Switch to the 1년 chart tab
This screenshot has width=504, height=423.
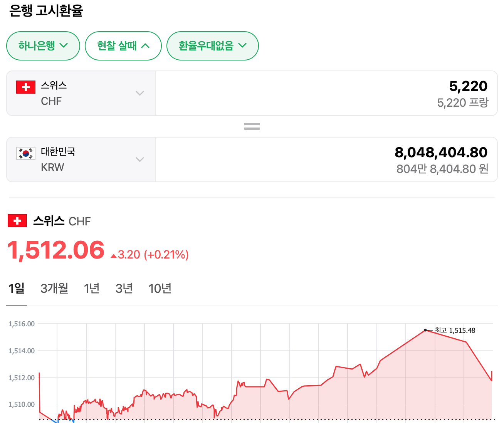[92, 288]
